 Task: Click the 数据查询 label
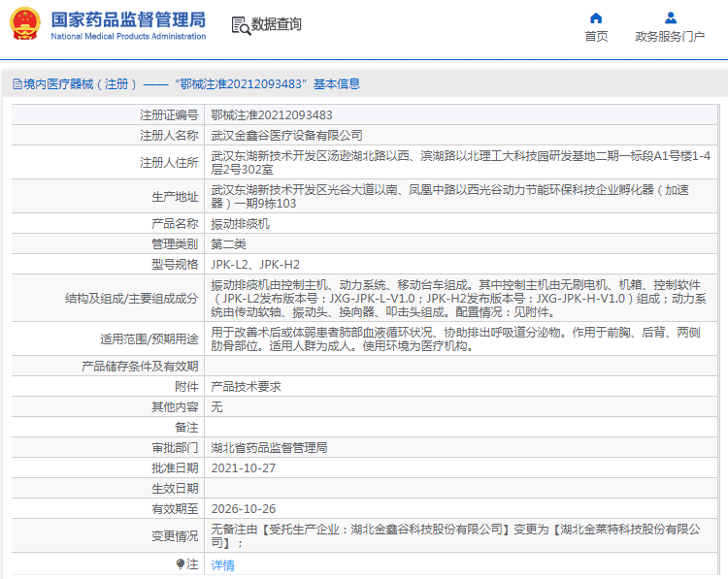277,24
